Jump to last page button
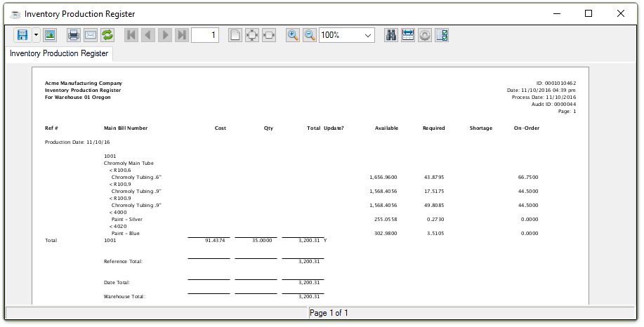The width and height of the screenshot is (644, 327). 182,35
